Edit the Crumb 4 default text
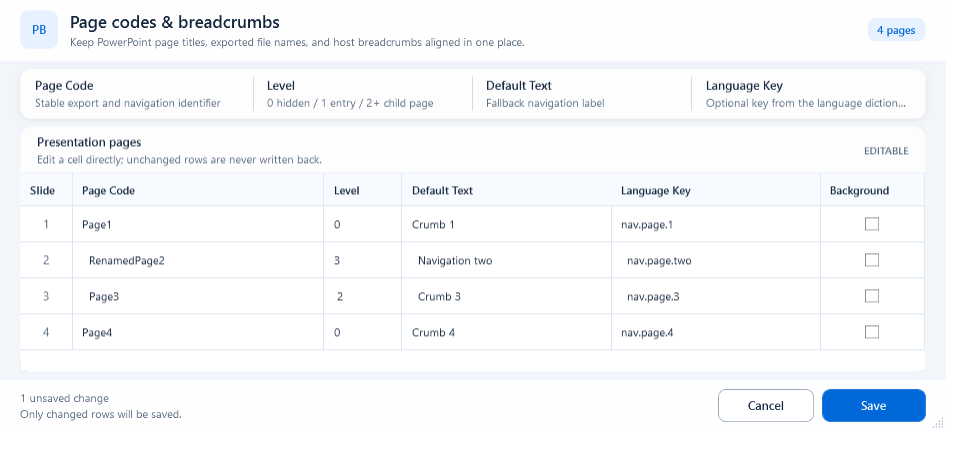The height and width of the screenshot is (468, 960). (x=506, y=333)
